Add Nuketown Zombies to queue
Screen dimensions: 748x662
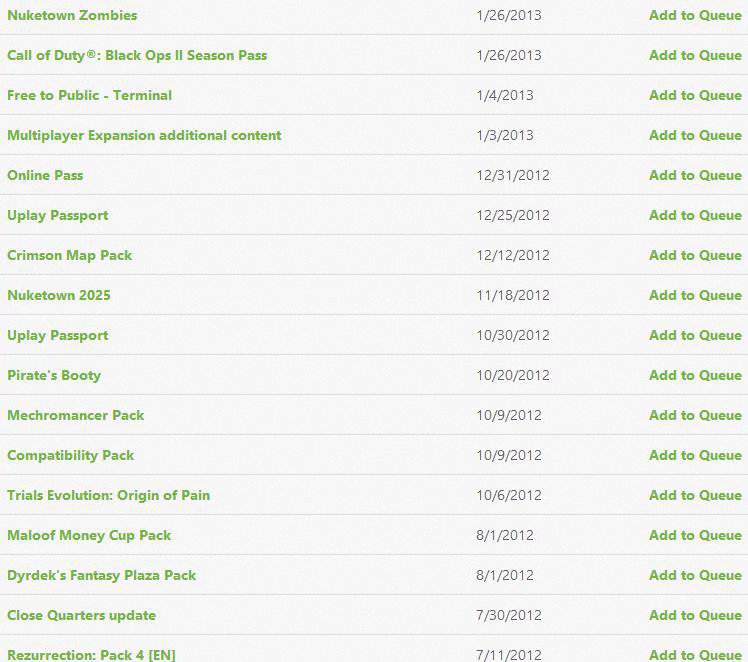pos(695,15)
